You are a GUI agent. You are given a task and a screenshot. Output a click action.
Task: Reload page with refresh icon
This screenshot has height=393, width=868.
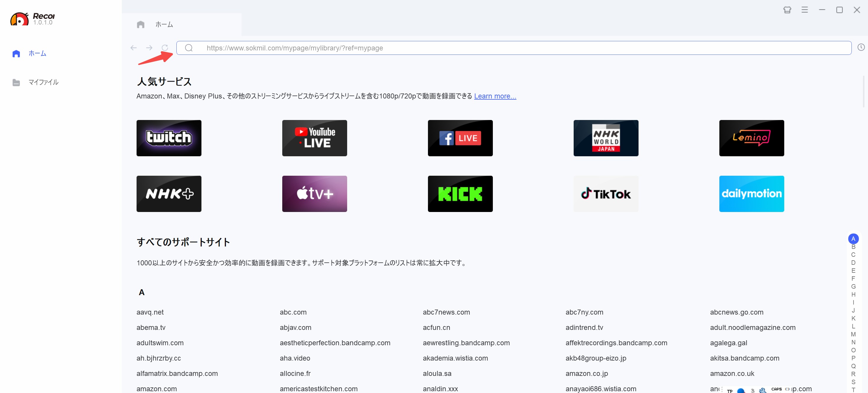pos(165,48)
